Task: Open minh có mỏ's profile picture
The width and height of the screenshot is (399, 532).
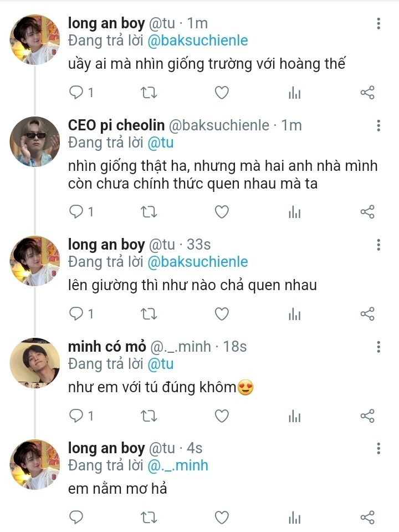Action: pos(35,363)
